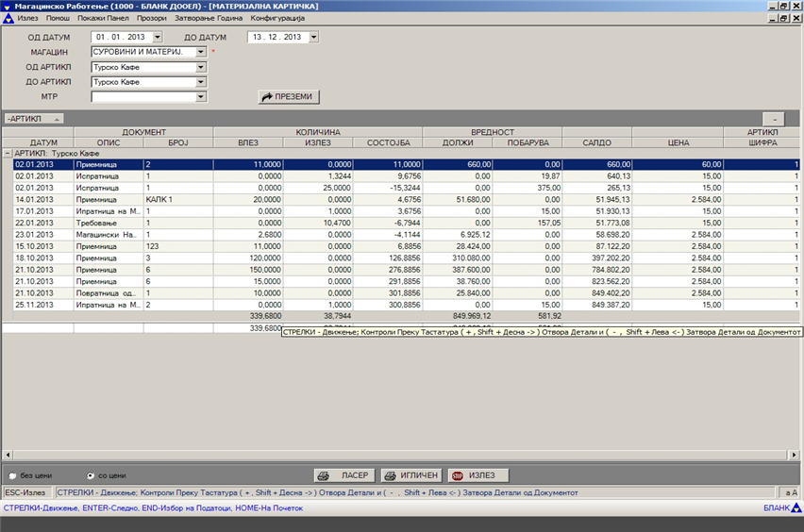Print using the ЛАСЕР printer button
Viewport: 804px width, 532px height.
point(344,475)
